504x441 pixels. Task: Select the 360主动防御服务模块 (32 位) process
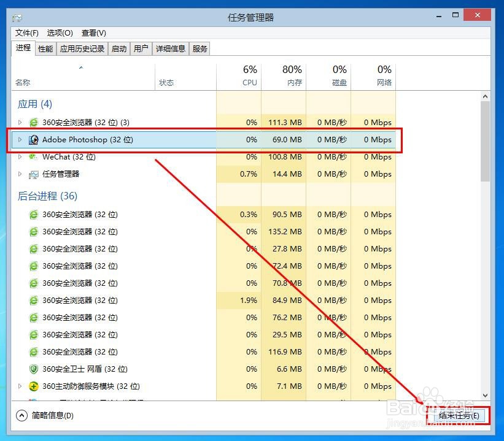pos(203,386)
